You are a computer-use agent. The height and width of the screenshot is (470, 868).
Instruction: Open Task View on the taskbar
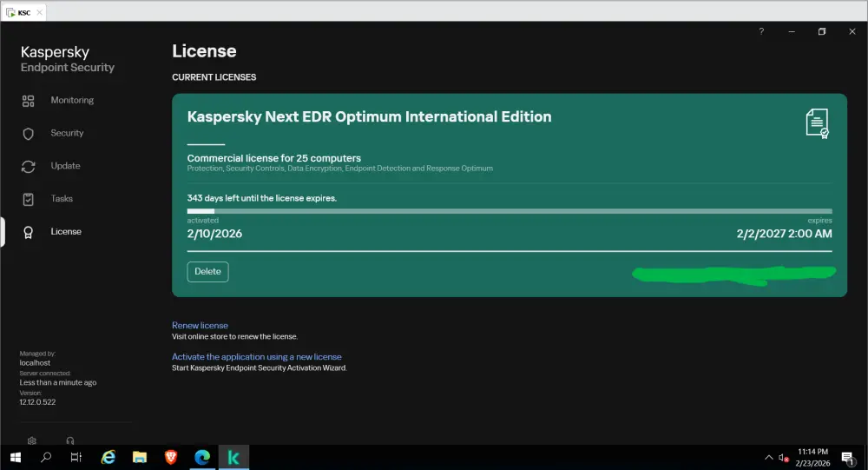pyautogui.click(x=76, y=457)
